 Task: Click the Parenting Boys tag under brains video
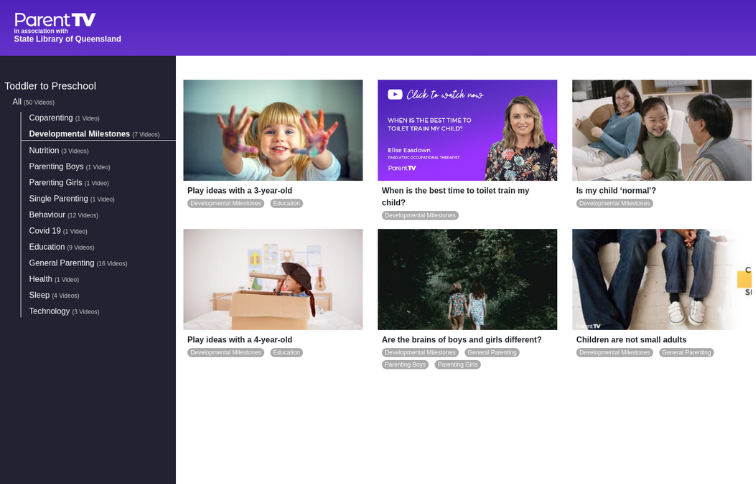pyautogui.click(x=405, y=365)
